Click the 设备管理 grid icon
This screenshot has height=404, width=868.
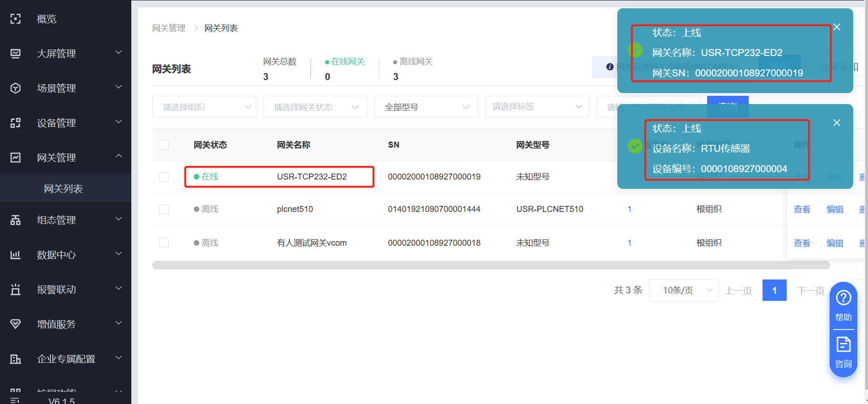[16, 123]
